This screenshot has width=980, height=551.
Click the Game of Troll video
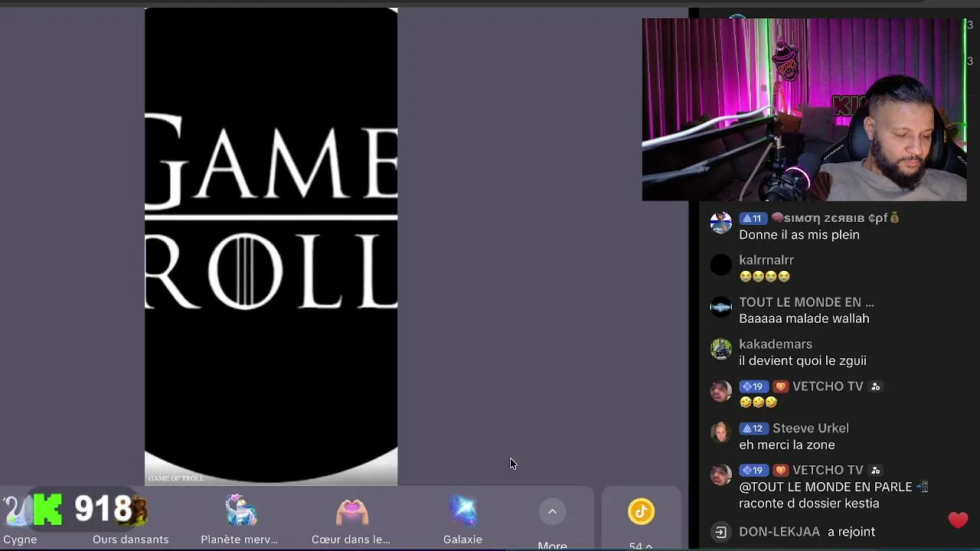(271, 246)
